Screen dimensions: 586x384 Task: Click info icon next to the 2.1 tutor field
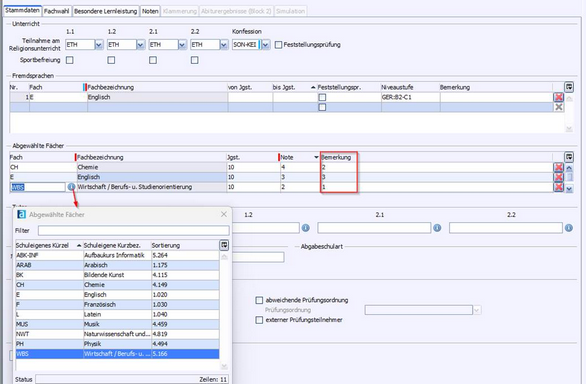437,228
